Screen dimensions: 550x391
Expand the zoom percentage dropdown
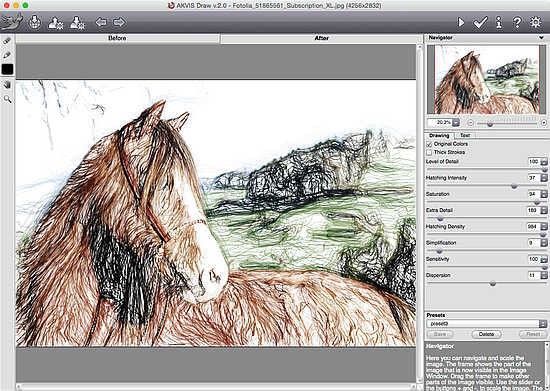coord(456,122)
